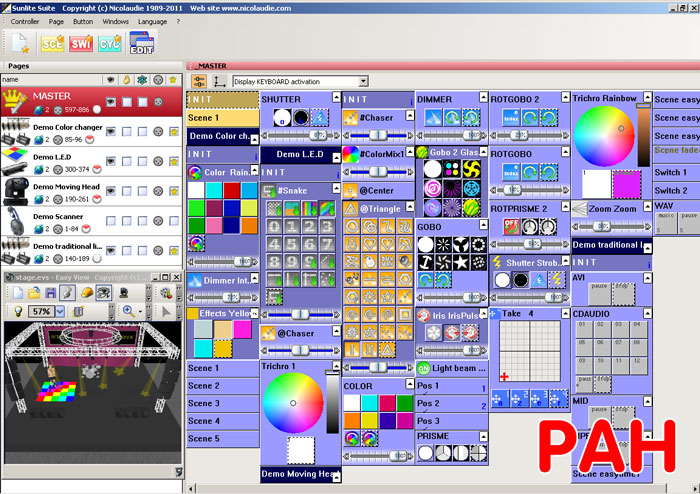Click the Pos 2 button
This screenshot has width=700, height=494.
452,404
